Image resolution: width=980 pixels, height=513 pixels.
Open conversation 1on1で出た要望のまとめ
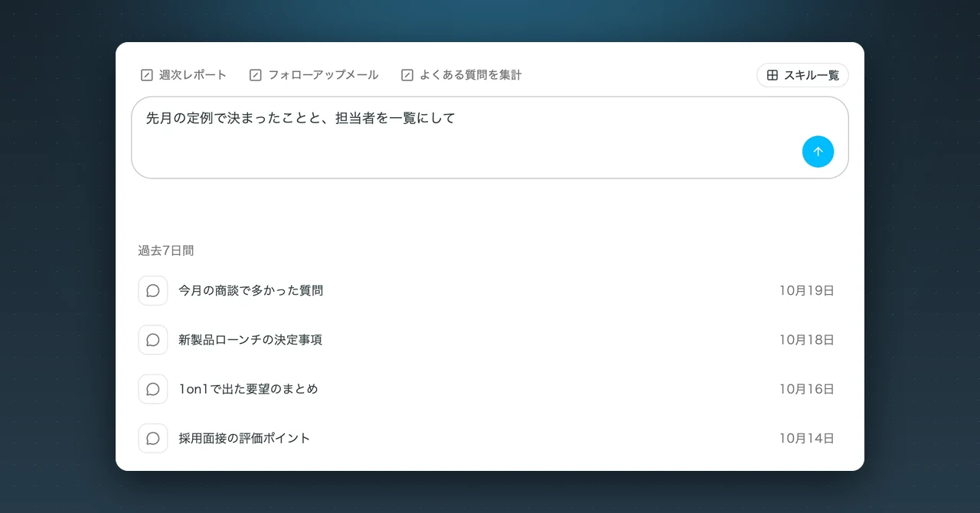(x=486, y=389)
